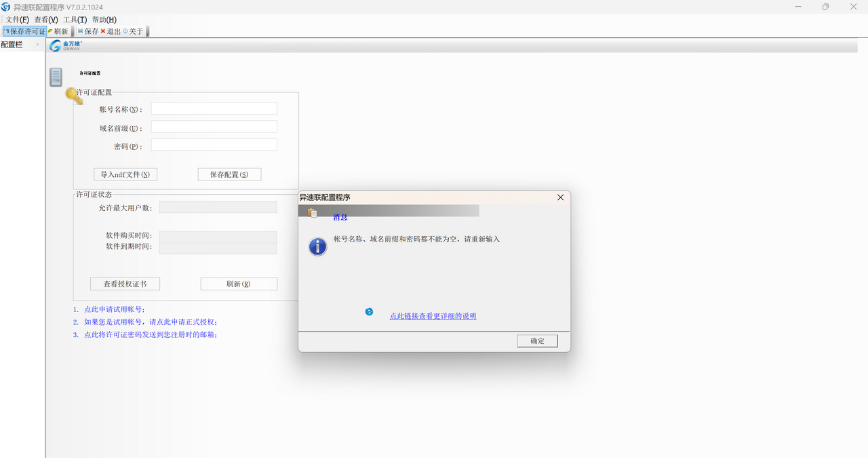Click the 查看授权证书 button
The height and width of the screenshot is (458, 868).
(125, 283)
